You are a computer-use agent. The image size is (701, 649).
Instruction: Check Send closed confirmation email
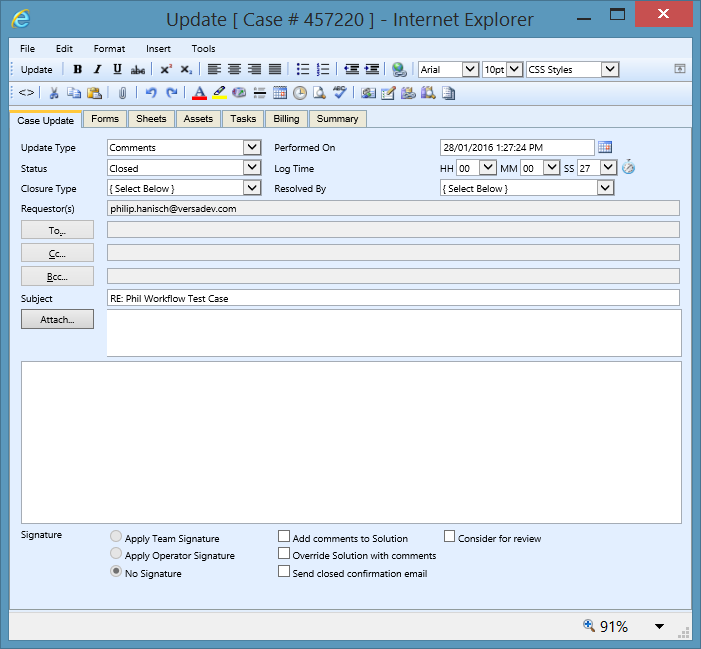(x=284, y=573)
